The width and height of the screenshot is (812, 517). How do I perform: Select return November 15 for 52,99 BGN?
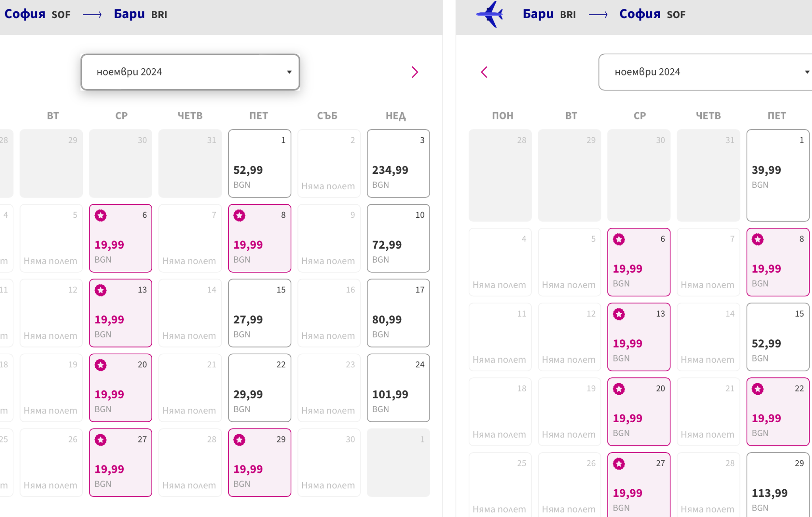point(778,337)
